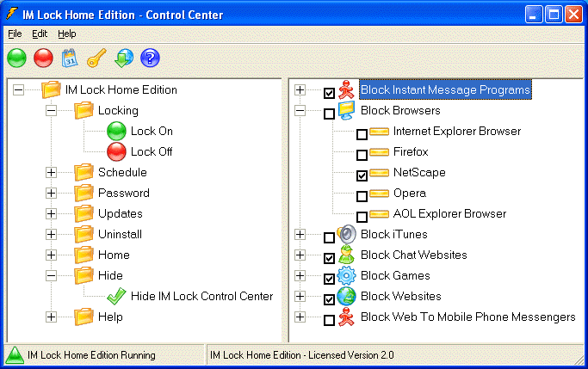The image size is (588, 369).
Task: Expand the Schedule folder node
Action: coord(51,172)
